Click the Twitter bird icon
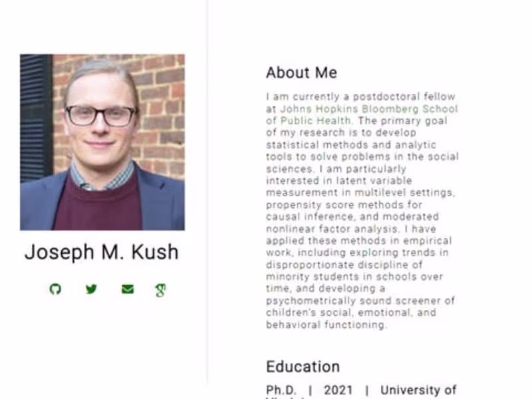Viewport: 532px width, 399px height. pyautogui.click(x=91, y=289)
